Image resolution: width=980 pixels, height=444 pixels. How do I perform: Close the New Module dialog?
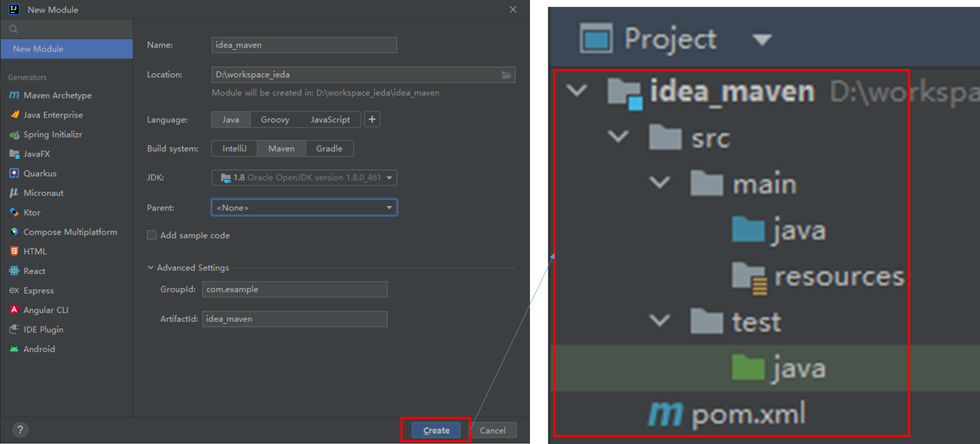(x=513, y=9)
